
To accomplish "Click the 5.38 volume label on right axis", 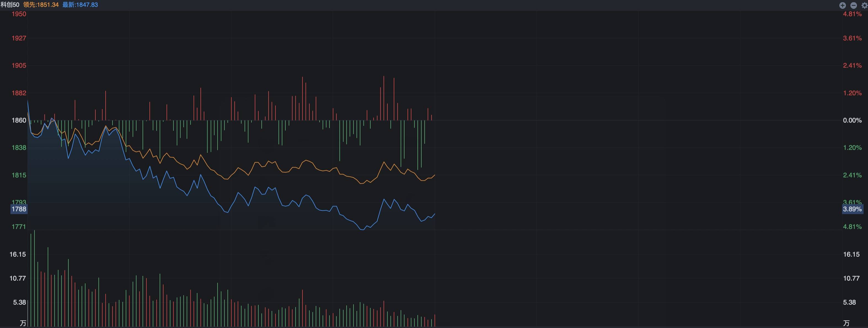I will point(850,302).
